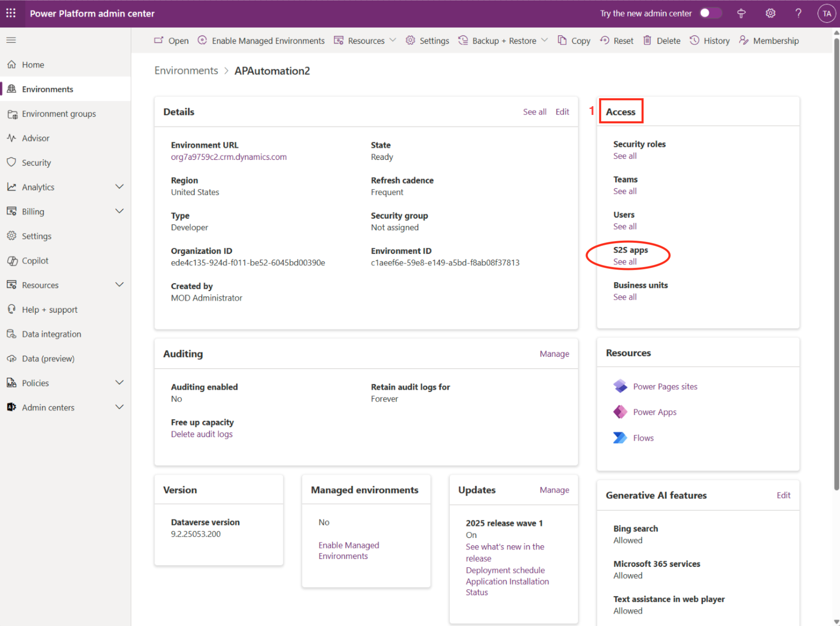Click the Organization ID value text
This screenshot has width=840, height=626.
point(248,263)
